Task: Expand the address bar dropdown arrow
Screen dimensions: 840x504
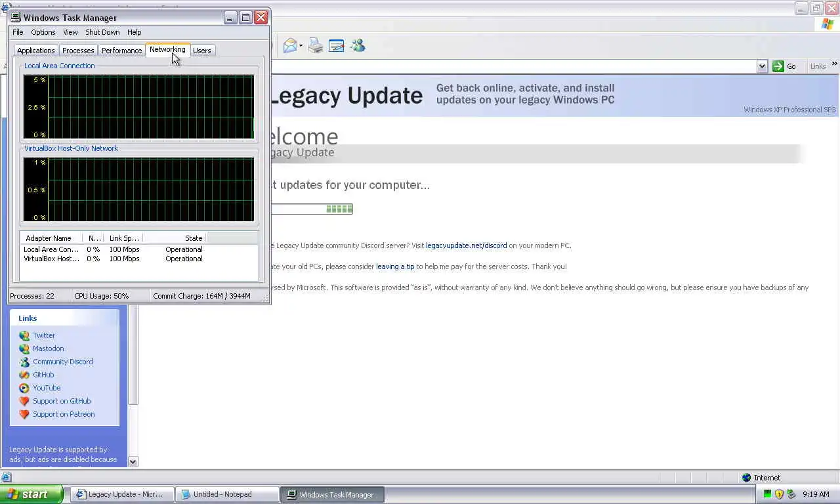Action: [762, 66]
